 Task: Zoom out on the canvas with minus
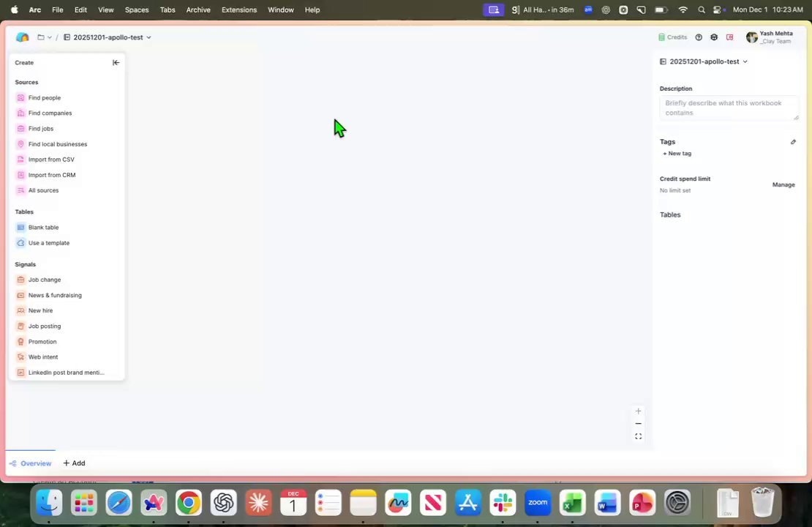coord(638,424)
